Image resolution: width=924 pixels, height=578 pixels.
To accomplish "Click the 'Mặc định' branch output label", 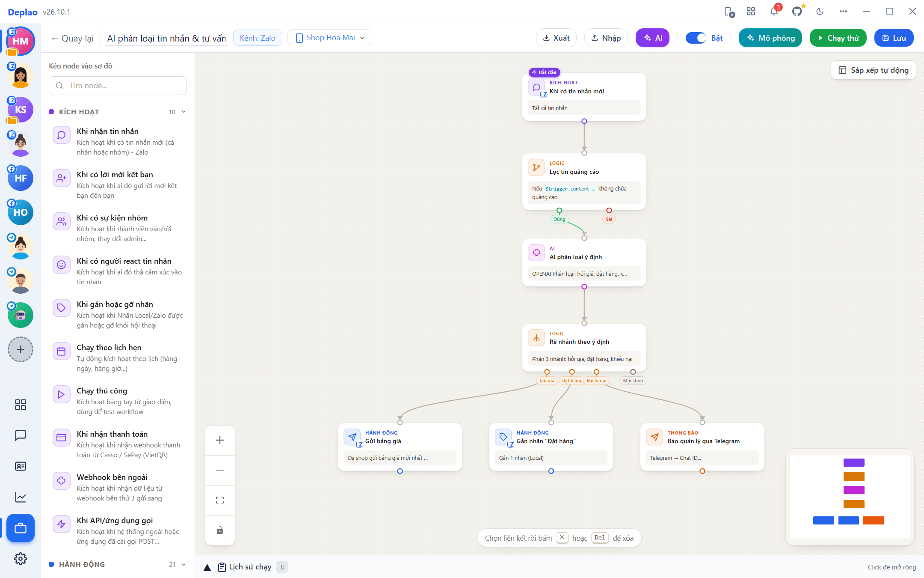I will (633, 381).
